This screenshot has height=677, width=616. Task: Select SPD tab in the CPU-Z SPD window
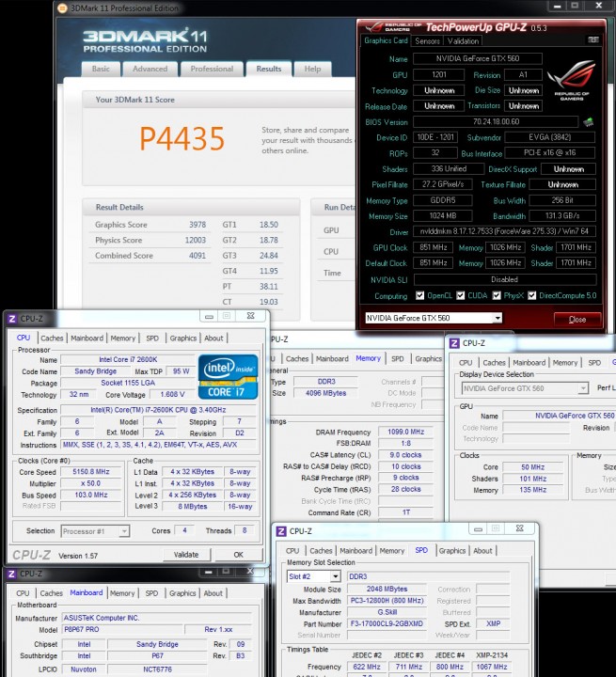click(421, 550)
